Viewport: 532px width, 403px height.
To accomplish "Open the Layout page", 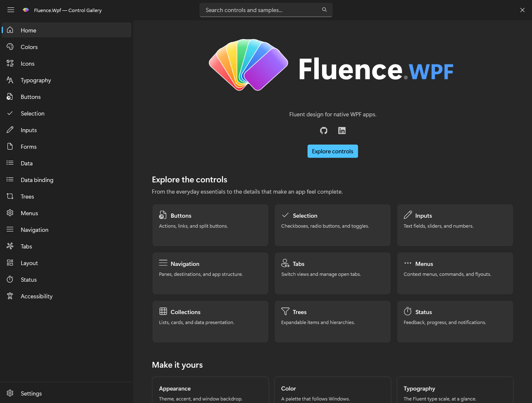I will [x=66, y=263].
